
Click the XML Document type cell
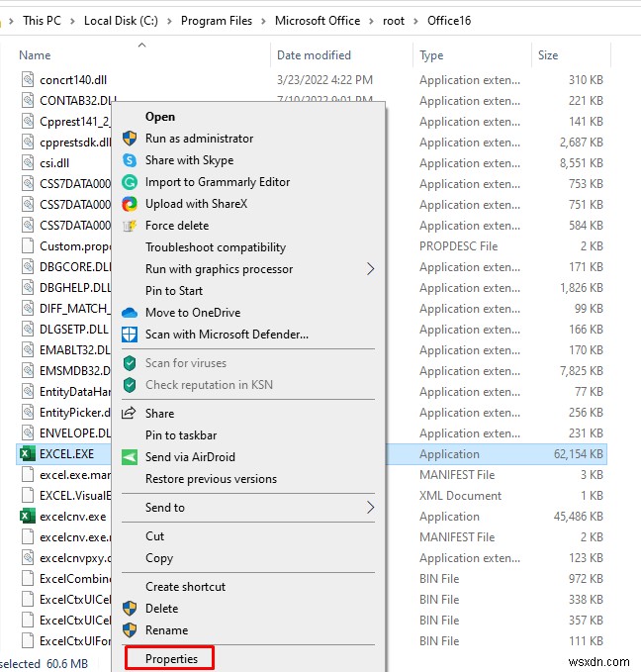click(460, 496)
